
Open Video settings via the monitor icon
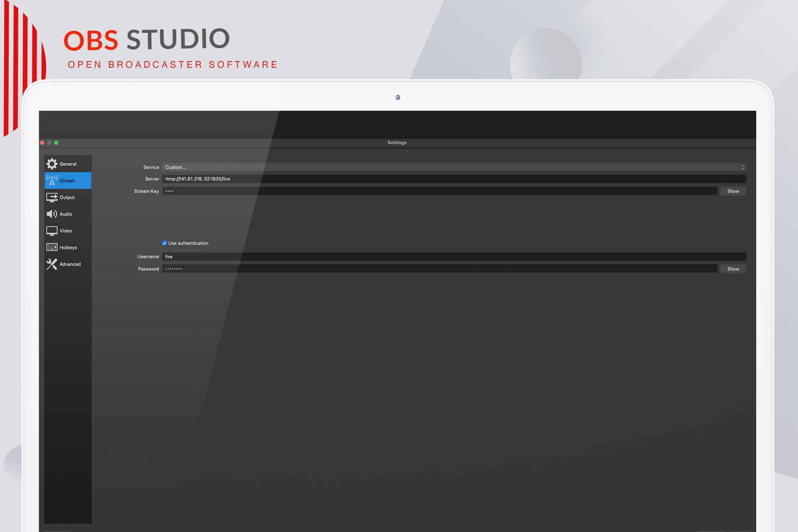52,231
